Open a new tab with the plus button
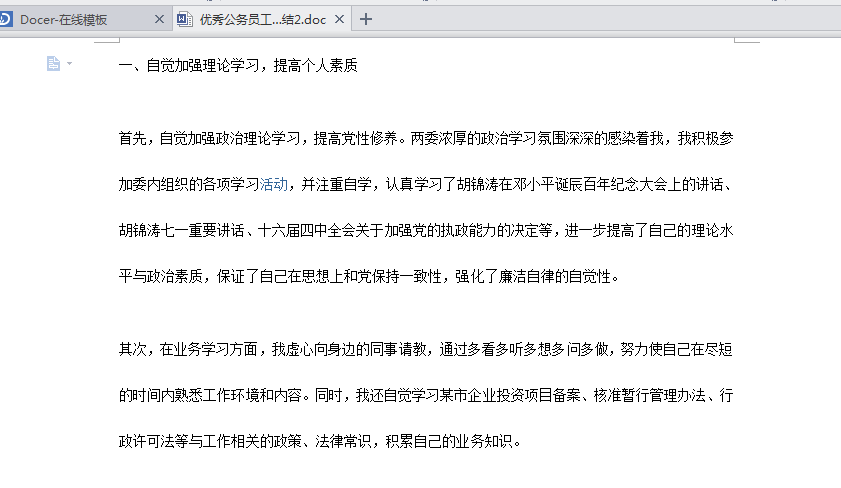 pyautogui.click(x=366, y=19)
